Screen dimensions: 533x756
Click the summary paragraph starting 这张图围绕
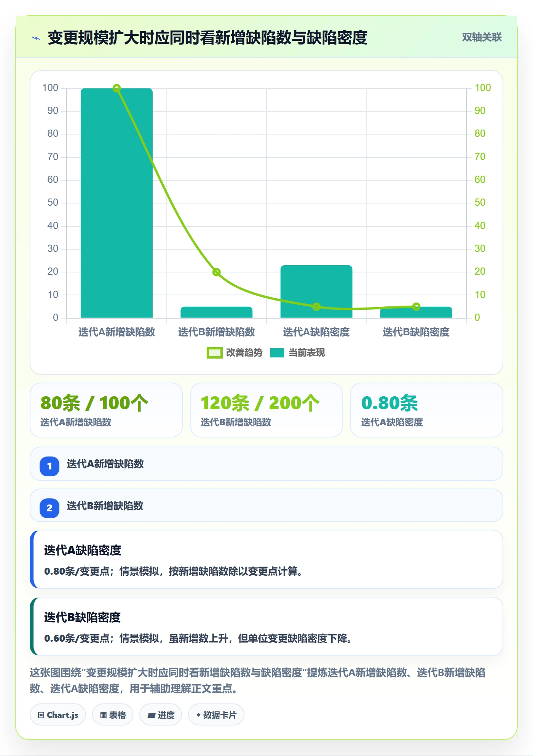(x=258, y=681)
